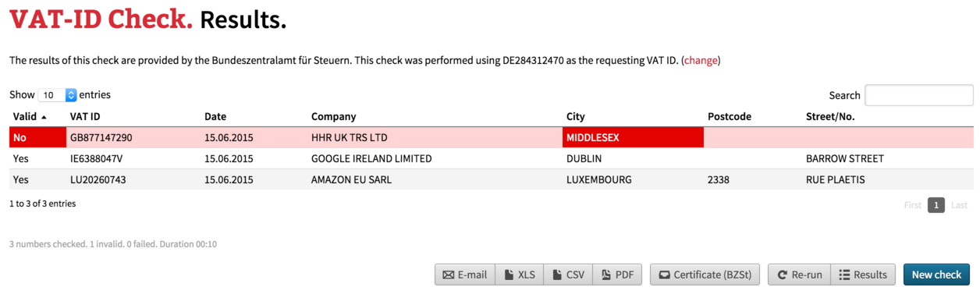Toggle sort arrow on Valid column
The image size is (980, 294).
[44, 117]
